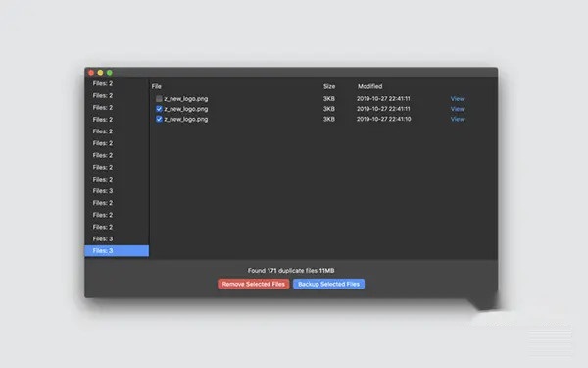The height and width of the screenshot is (368, 588).
Task: Select second Files: 2 entry from sidebar top
Action: point(103,96)
